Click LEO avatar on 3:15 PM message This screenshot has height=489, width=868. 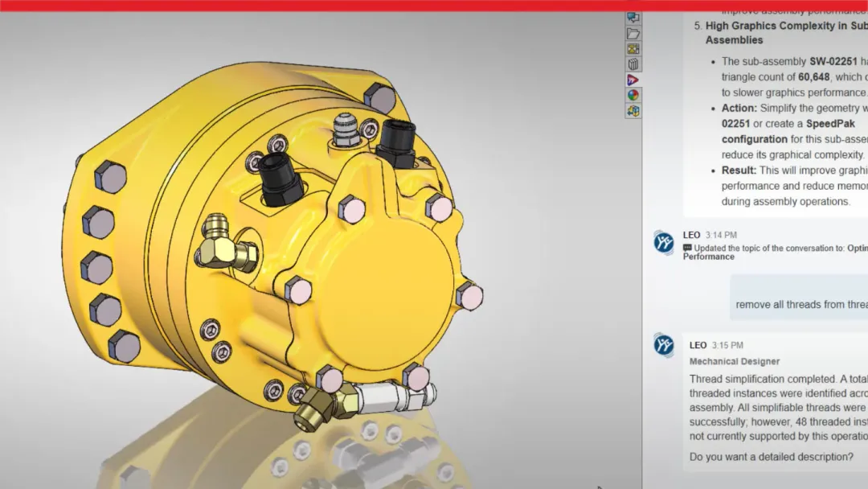click(x=663, y=345)
